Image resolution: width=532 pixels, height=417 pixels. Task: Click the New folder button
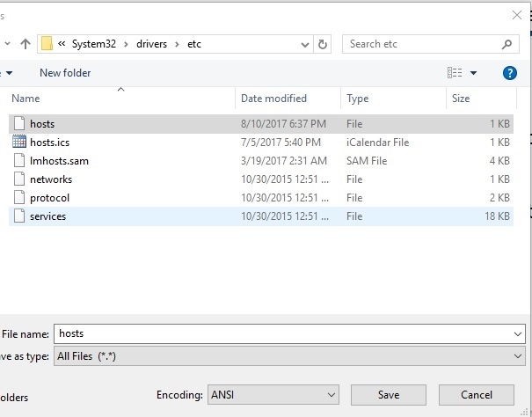click(x=65, y=73)
